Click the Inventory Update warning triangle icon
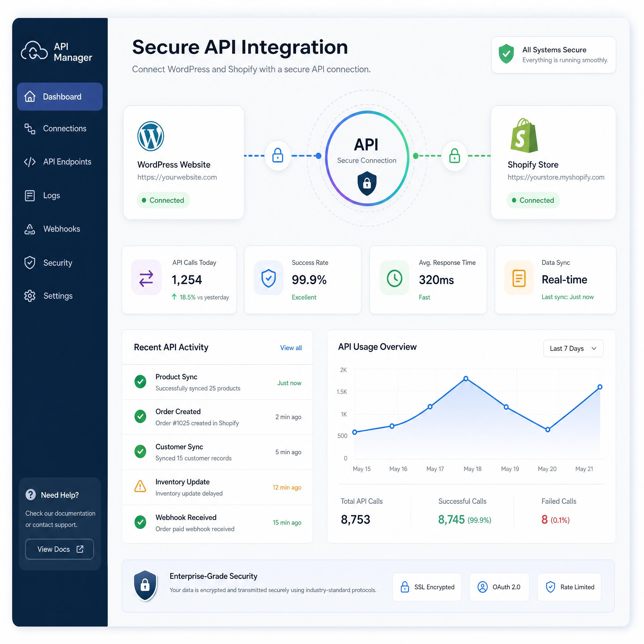The height and width of the screenshot is (644, 644). [x=140, y=486]
